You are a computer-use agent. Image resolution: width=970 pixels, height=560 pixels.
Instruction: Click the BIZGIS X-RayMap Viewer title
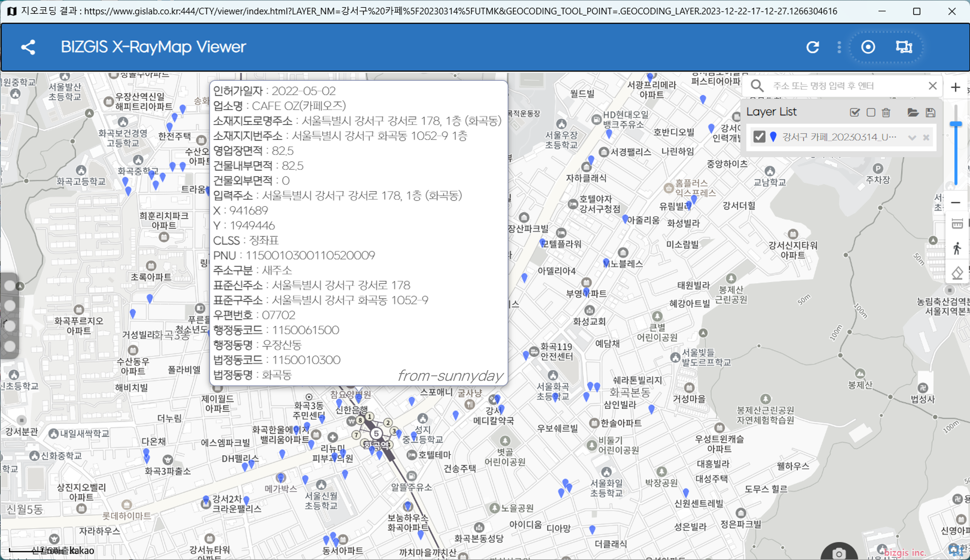(x=153, y=47)
